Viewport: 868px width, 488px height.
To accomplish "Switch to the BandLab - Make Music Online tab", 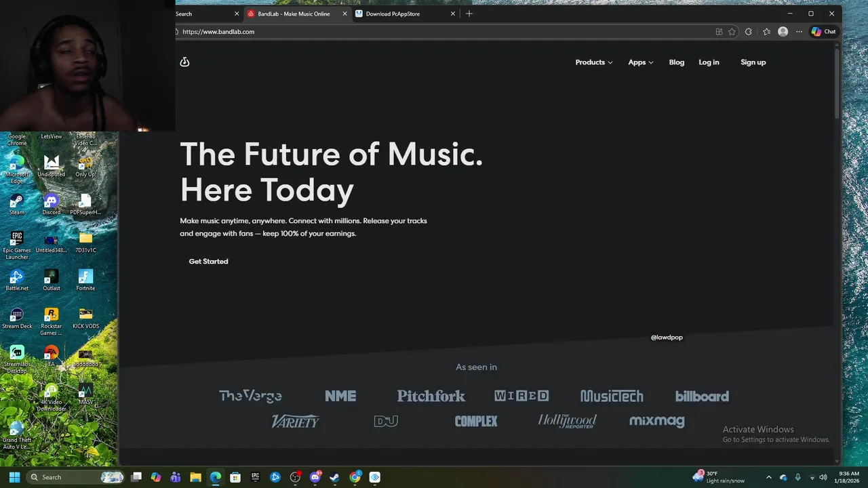I will (294, 14).
